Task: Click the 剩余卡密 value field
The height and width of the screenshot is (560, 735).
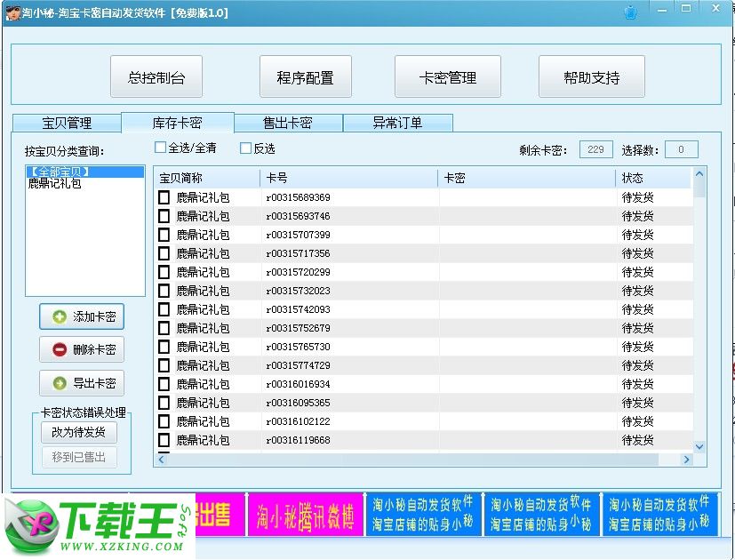Action: click(x=595, y=149)
